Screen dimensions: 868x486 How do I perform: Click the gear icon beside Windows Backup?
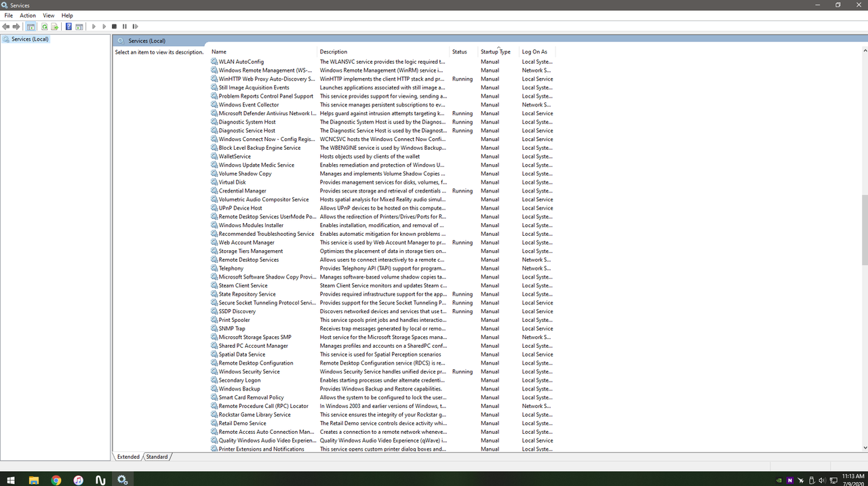[214, 389]
